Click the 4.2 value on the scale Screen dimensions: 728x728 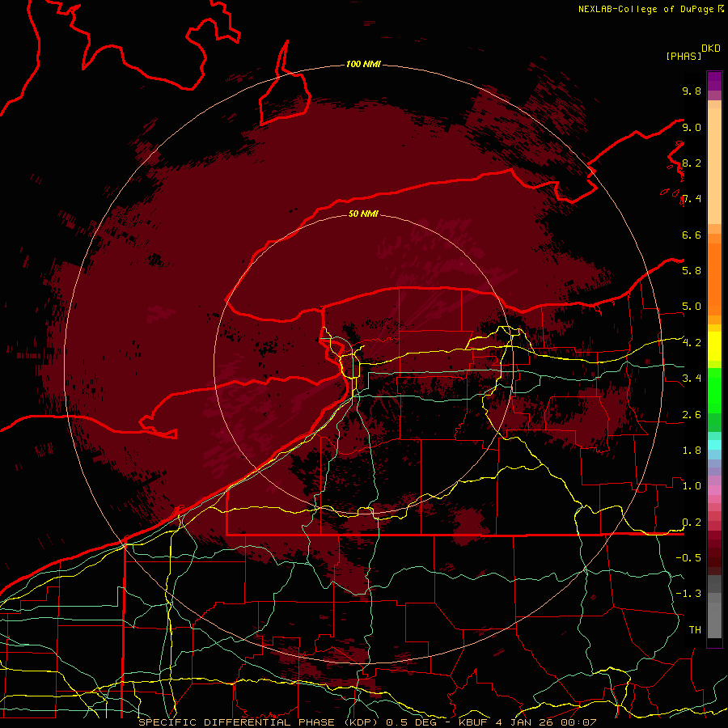tap(692, 343)
